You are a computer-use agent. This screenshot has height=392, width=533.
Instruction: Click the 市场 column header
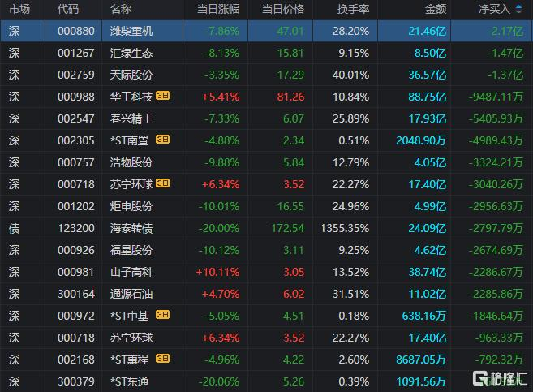coord(19,10)
